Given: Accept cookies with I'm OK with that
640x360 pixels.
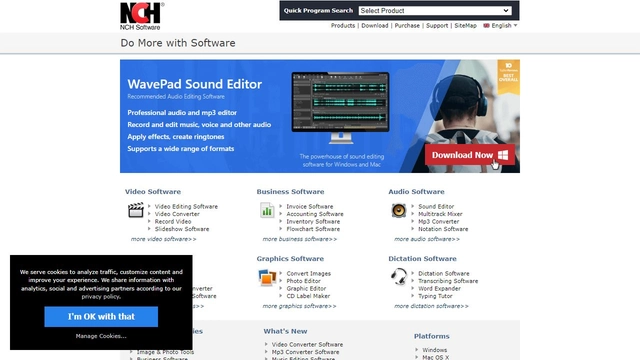Looking at the screenshot, I should [x=101, y=317].
